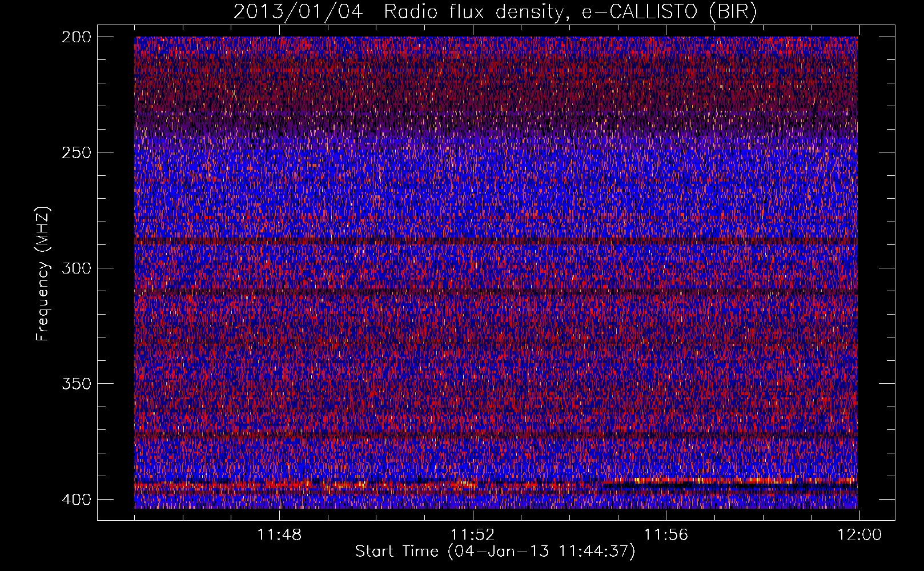924x571 pixels.
Task: Click the 12:00 time tick label
Action: (859, 535)
